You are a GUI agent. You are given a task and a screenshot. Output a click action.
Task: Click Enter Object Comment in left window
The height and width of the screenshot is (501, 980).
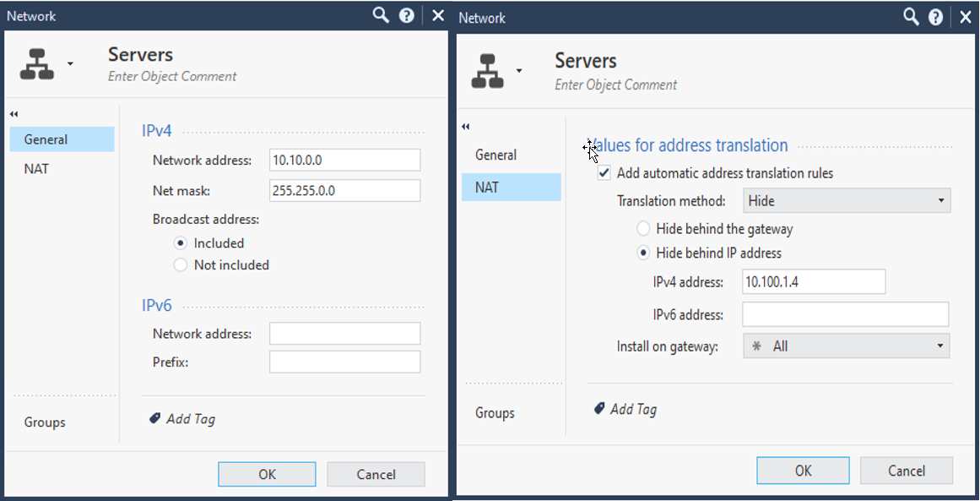tap(172, 76)
